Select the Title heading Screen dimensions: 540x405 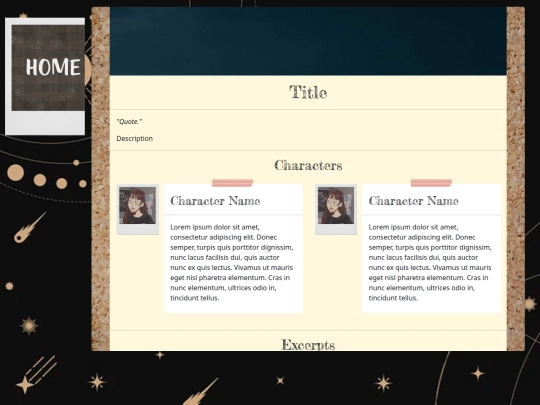tap(308, 92)
